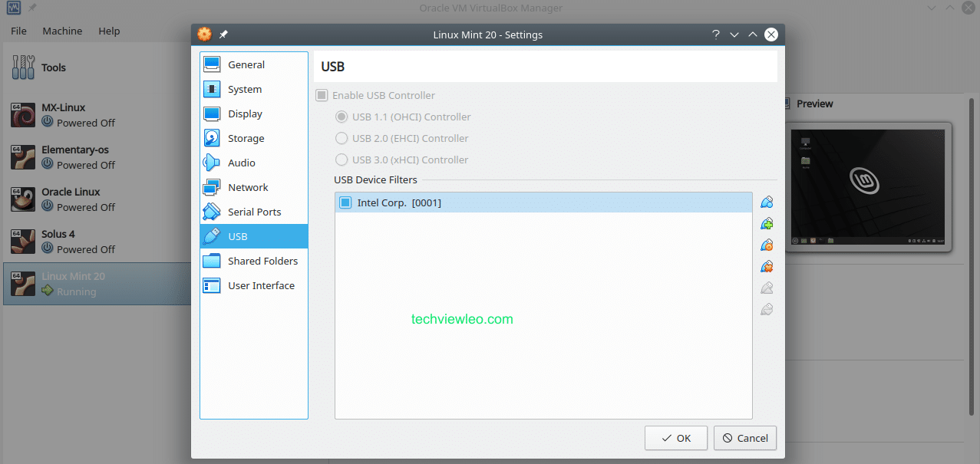Add a USB filter from a device
Image resolution: width=980 pixels, height=464 pixels.
(x=767, y=223)
